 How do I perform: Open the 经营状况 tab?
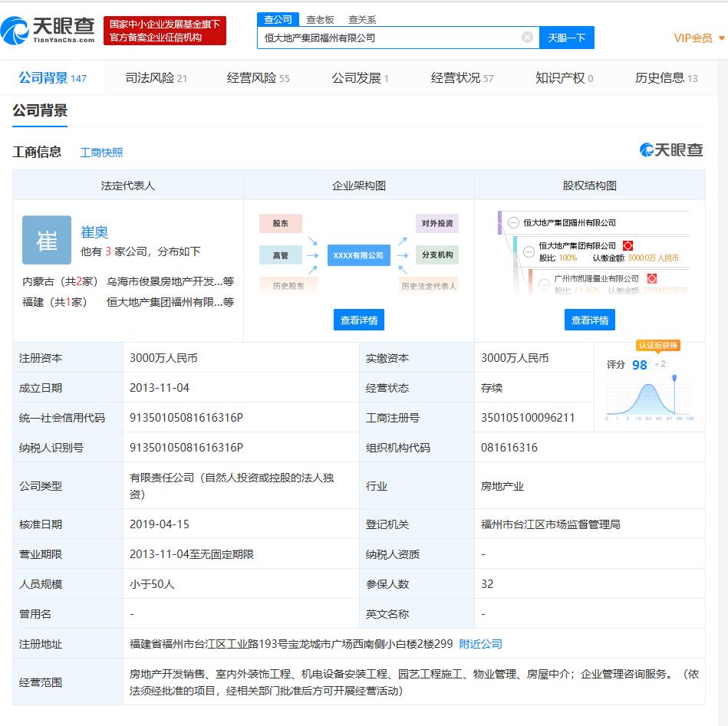click(x=462, y=78)
